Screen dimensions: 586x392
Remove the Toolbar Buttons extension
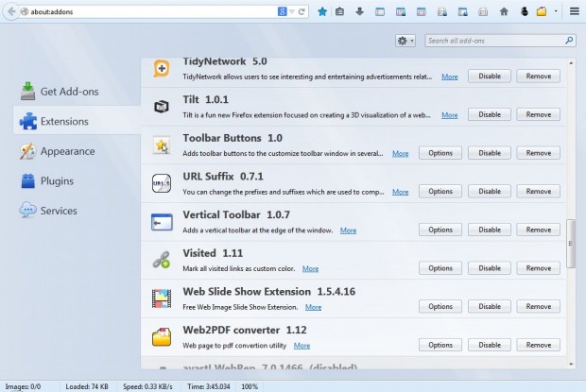(x=538, y=153)
